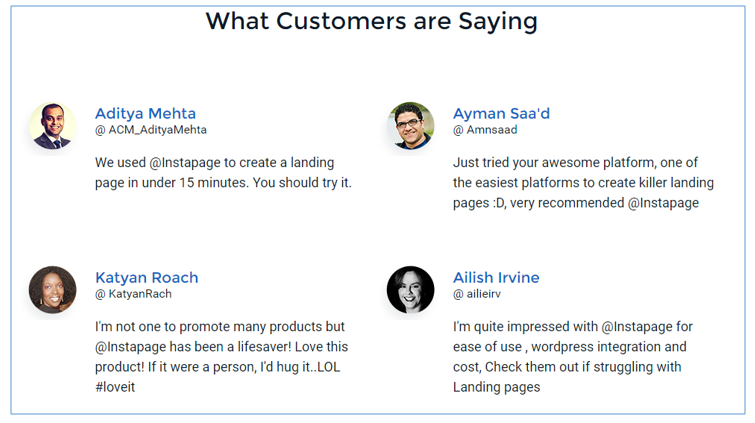Viewport: 755px width, 423px height.
Task: Open the Katyan Roach name link
Action: [x=146, y=277]
